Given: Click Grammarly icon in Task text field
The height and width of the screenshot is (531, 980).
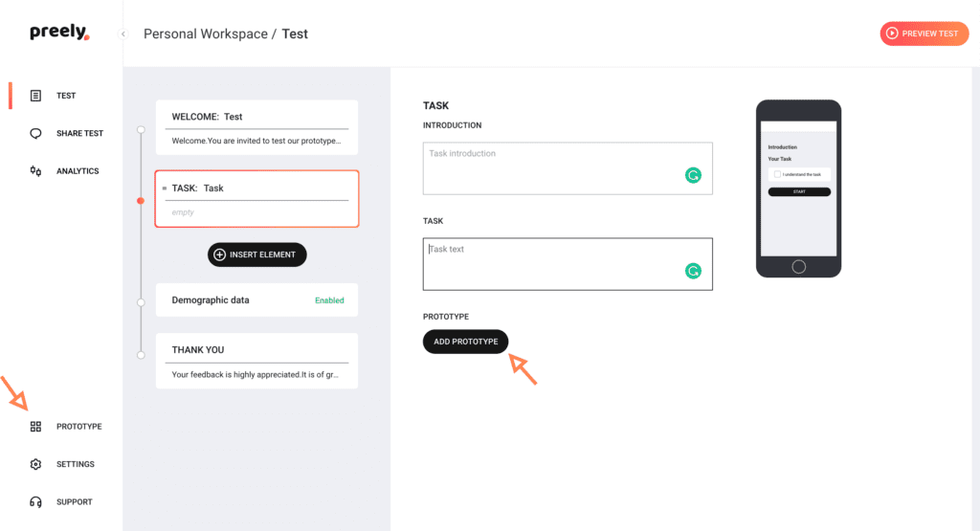Looking at the screenshot, I should click(x=693, y=271).
